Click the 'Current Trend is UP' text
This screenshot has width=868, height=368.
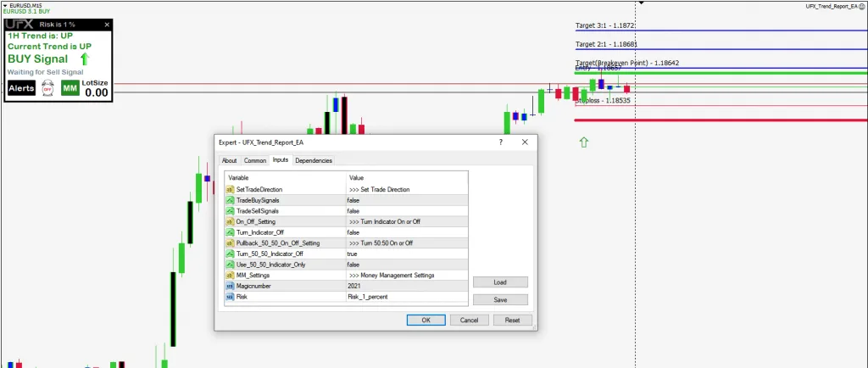pyautogui.click(x=50, y=47)
